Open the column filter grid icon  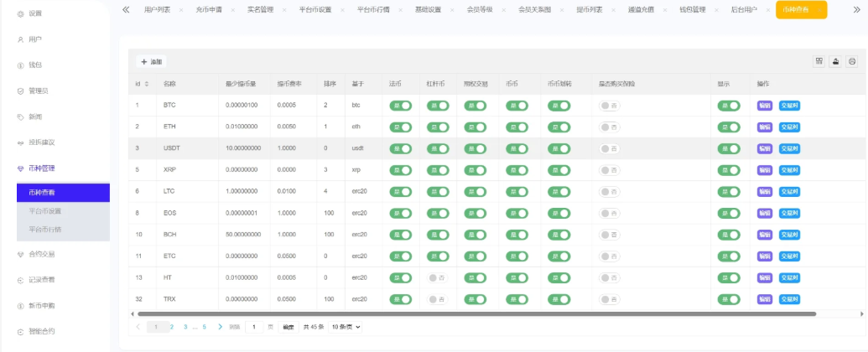(x=819, y=61)
